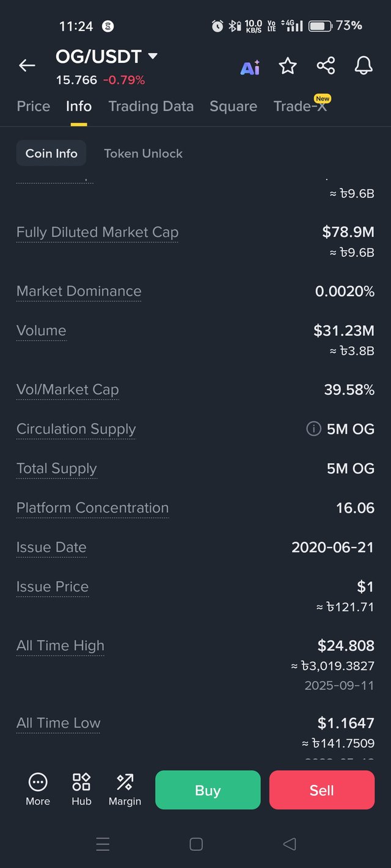This screenshot has height=868, width=391.
Task: Tap the back arrow icon
Action: pos(27,65)
